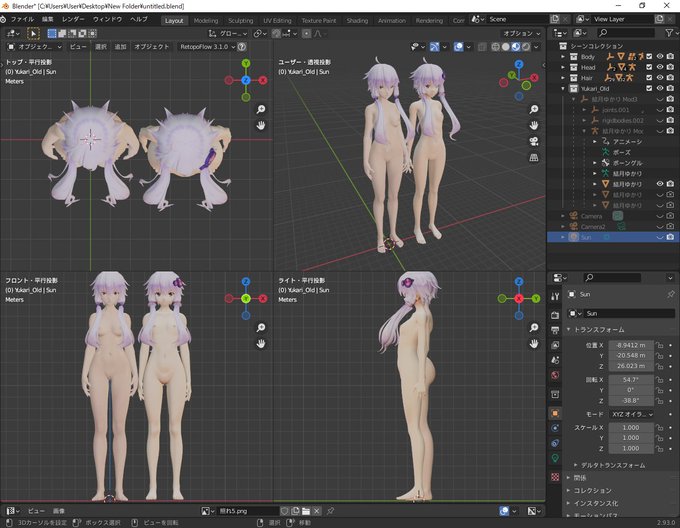
Task: Click pan hand icon in top view
Action: point(261,125)
